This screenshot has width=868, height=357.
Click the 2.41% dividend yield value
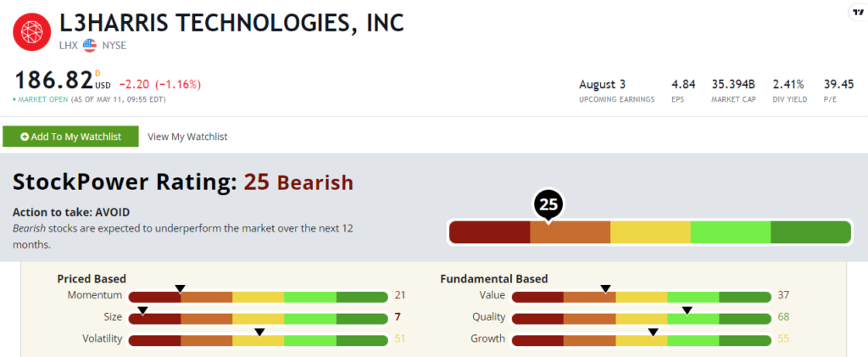click(789, 85)
